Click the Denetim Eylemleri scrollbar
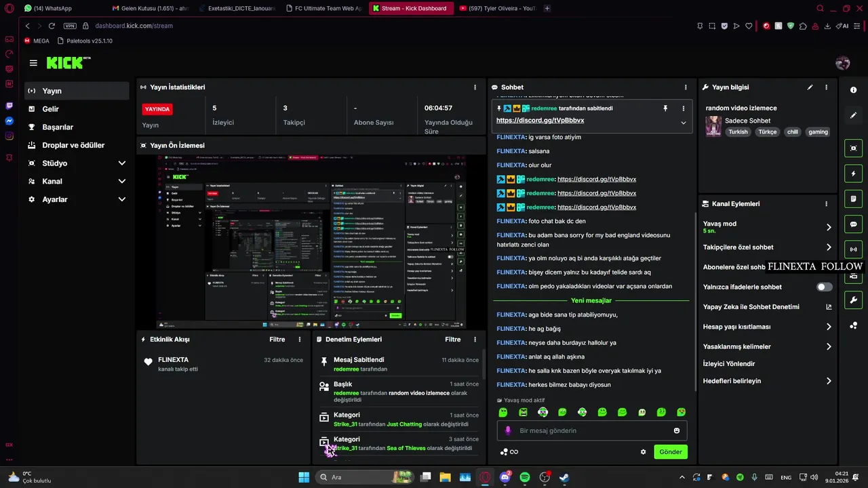The width and height of the screenshot is (868, 488). [x=484, y=366]
